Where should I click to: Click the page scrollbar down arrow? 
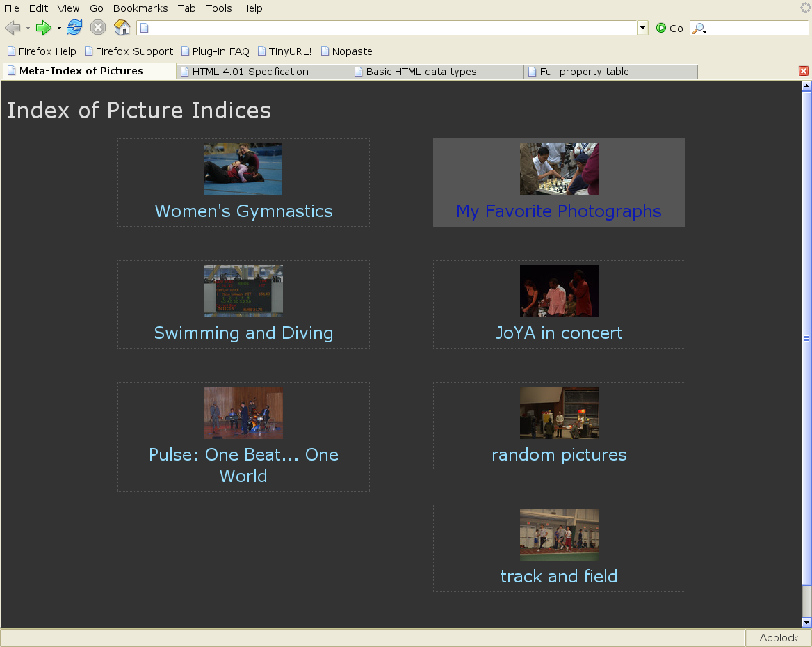click(806, 622)
